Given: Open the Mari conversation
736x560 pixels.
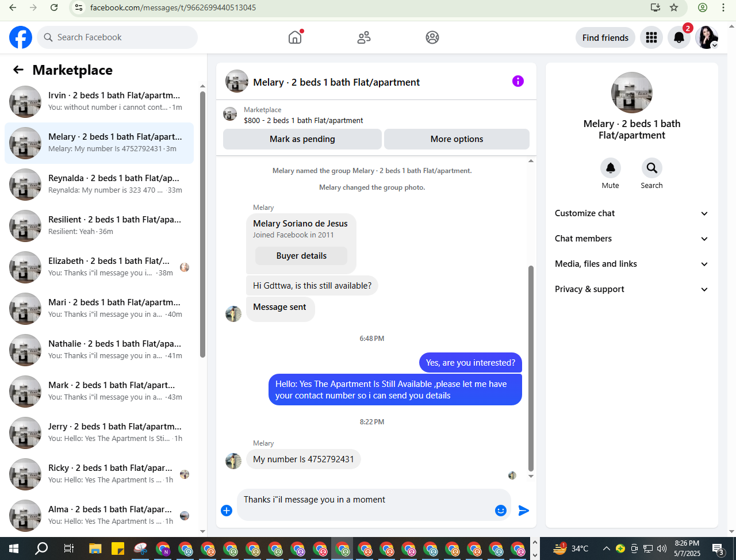Looking at the screenshot, I should pos(99,309).
